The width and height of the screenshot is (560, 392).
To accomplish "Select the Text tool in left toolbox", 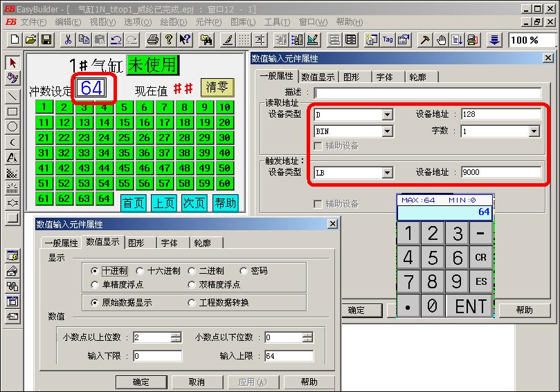I will [12, 158].
